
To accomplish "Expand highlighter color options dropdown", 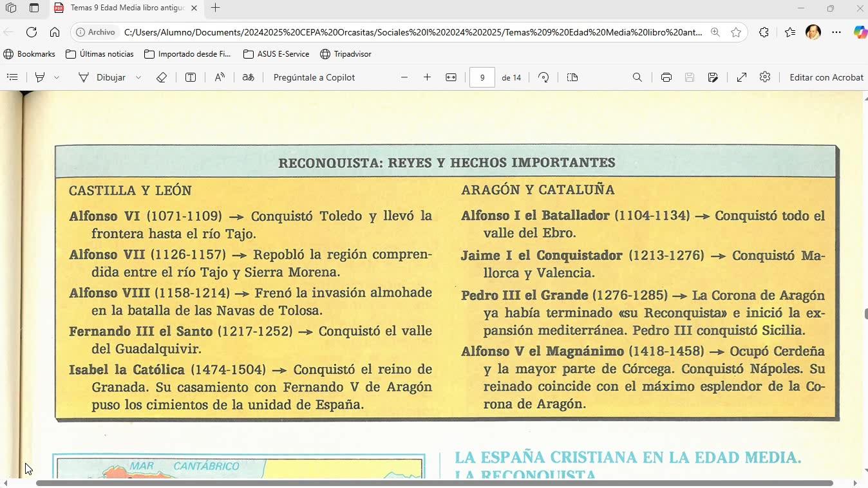I will tap(57, 77).
